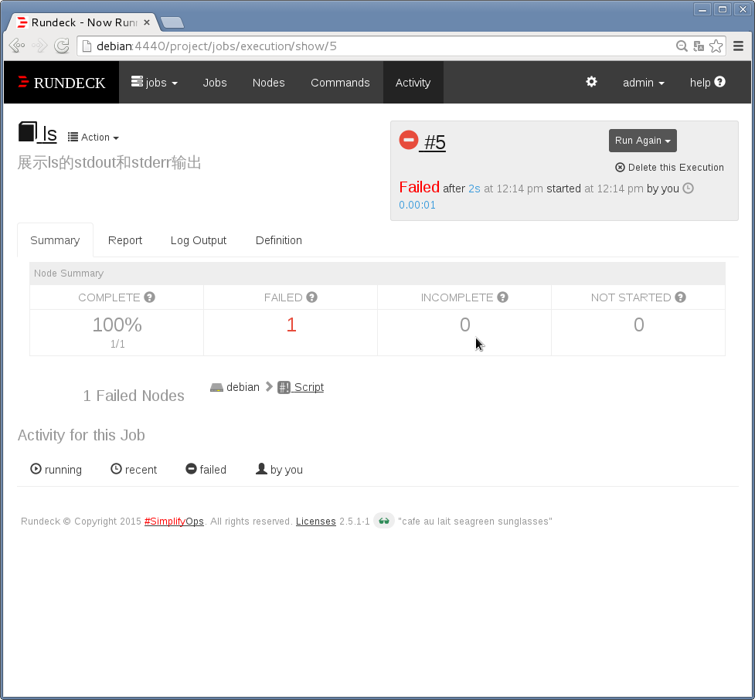Open the Script step link

pyautogui.click(x=308, y=387)
